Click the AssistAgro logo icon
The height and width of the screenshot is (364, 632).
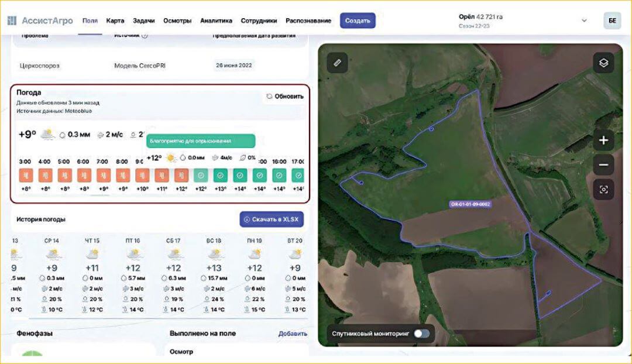point(13,20)
